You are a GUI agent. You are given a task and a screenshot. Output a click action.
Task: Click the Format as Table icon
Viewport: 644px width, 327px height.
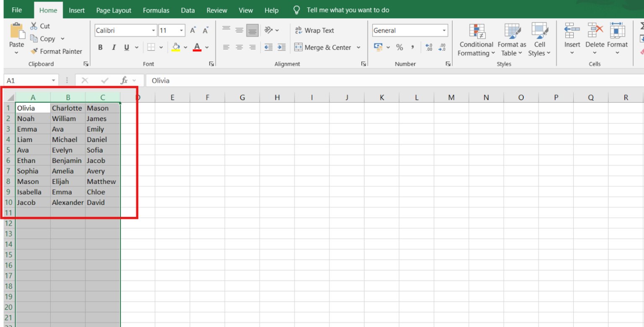(512, 40)
